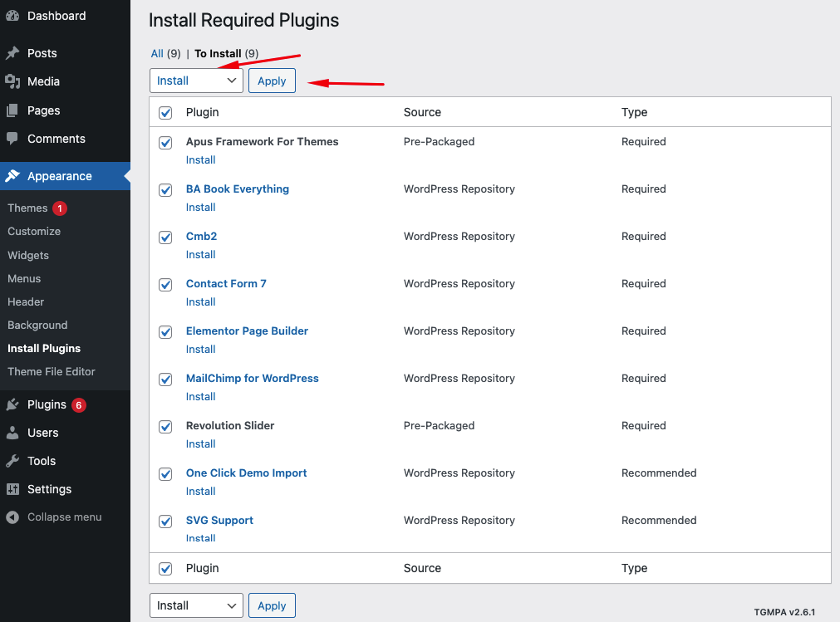
Task: Open the BA Book Everything plugin link
Action: [238, 189]
